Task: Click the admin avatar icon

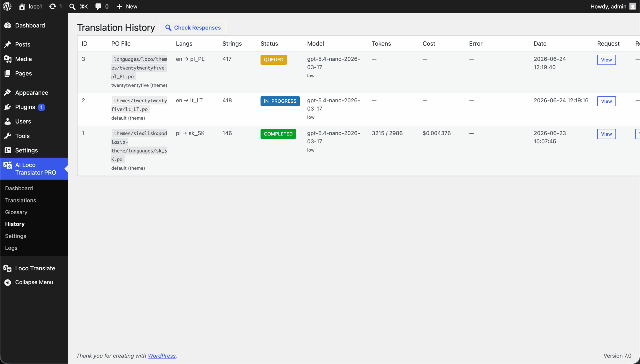Action: click(x=632, y=6)
